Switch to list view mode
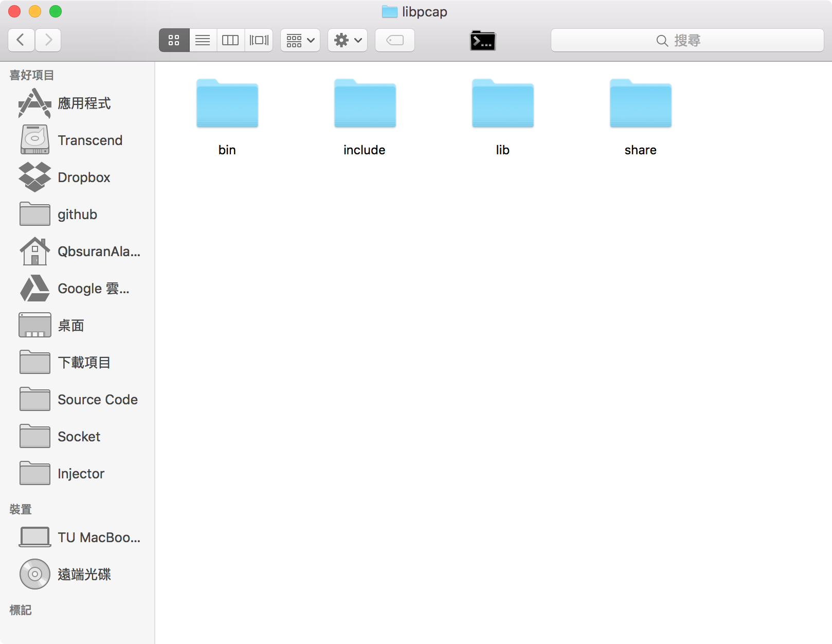This screenshot has width=832, height=644. (203, 40)
